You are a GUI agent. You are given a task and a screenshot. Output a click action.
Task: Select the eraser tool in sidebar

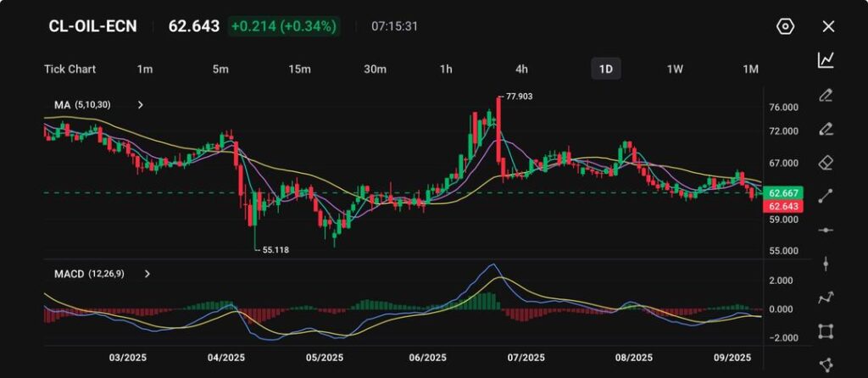pos(826,163)
